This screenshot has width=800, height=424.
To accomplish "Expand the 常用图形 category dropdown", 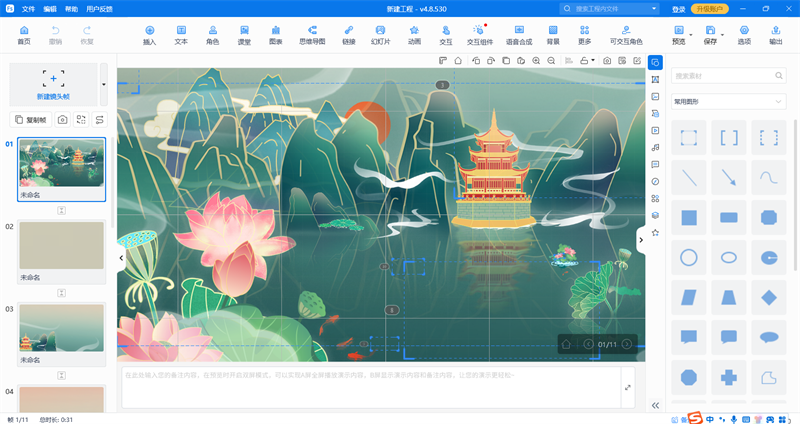I will click(729, 102).
